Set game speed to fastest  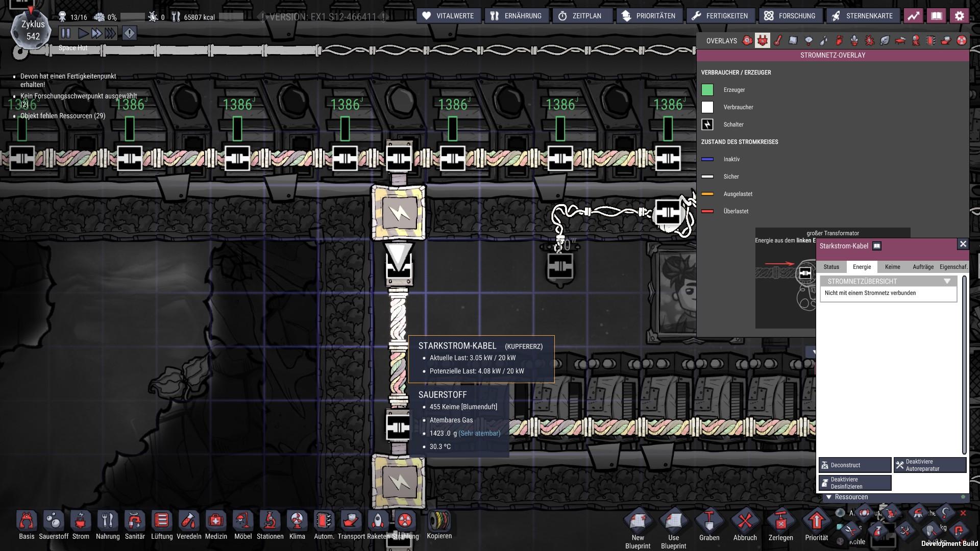pyautogui.click(x=110, y=34)
